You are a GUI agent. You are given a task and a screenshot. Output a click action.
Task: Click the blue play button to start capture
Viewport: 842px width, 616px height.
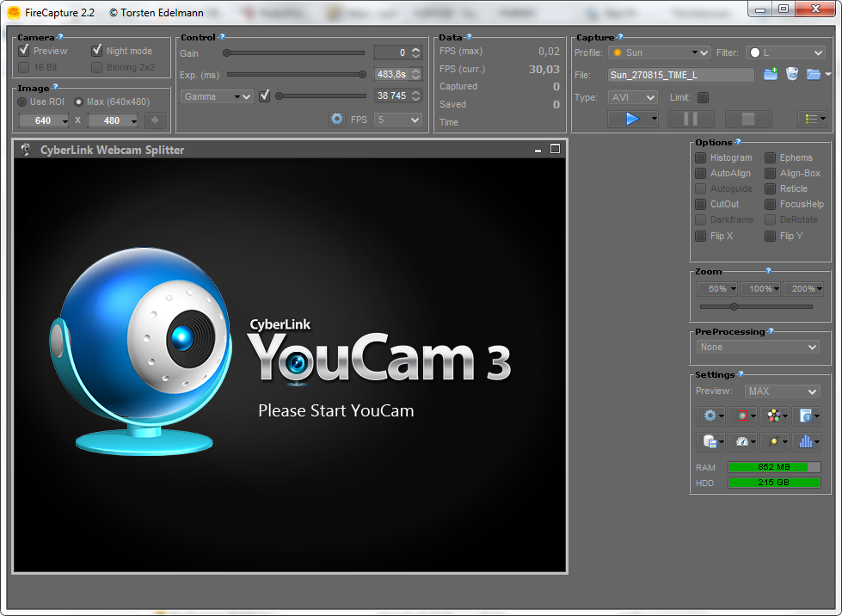coord(632,119)
